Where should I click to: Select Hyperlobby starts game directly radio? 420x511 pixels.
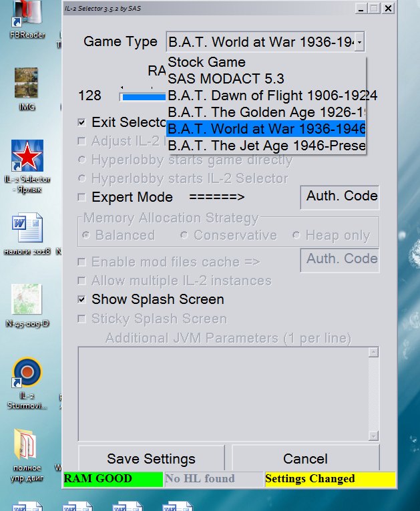82,160
